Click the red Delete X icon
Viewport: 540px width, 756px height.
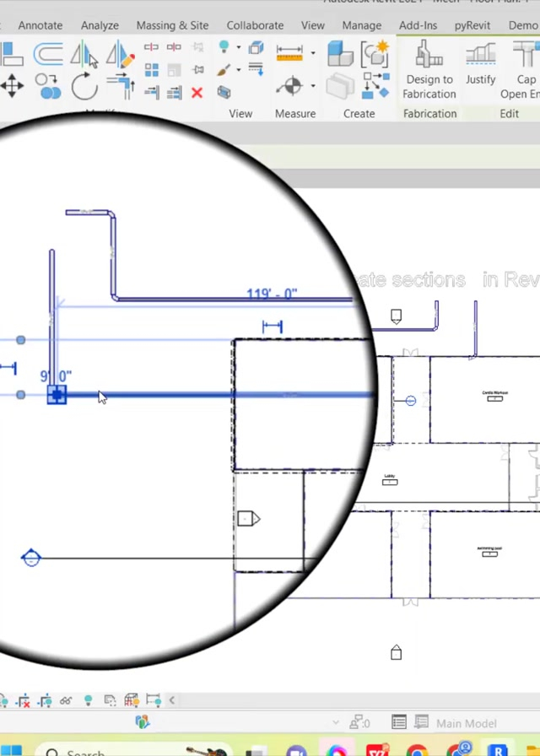[197, 92]
